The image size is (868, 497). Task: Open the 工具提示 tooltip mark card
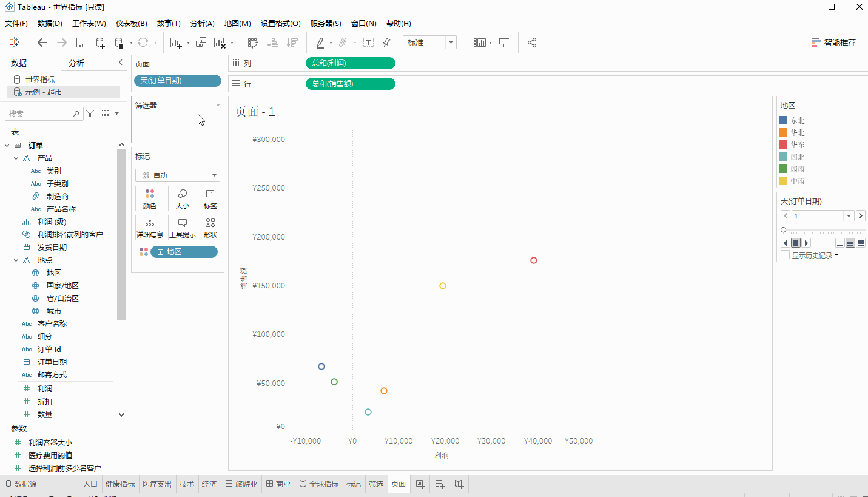pos(182,228)
